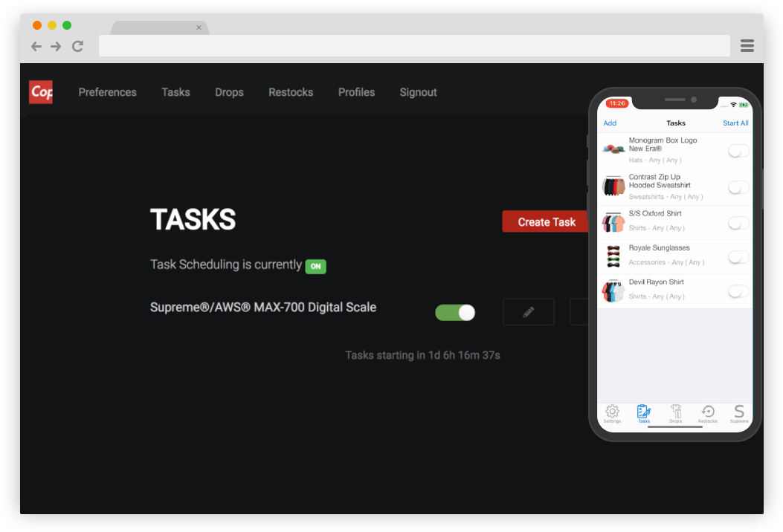Disable the MAX-700 Digital Scale task toggle
The width and height of the screenshot is (783, 532).
coord(455,313)
